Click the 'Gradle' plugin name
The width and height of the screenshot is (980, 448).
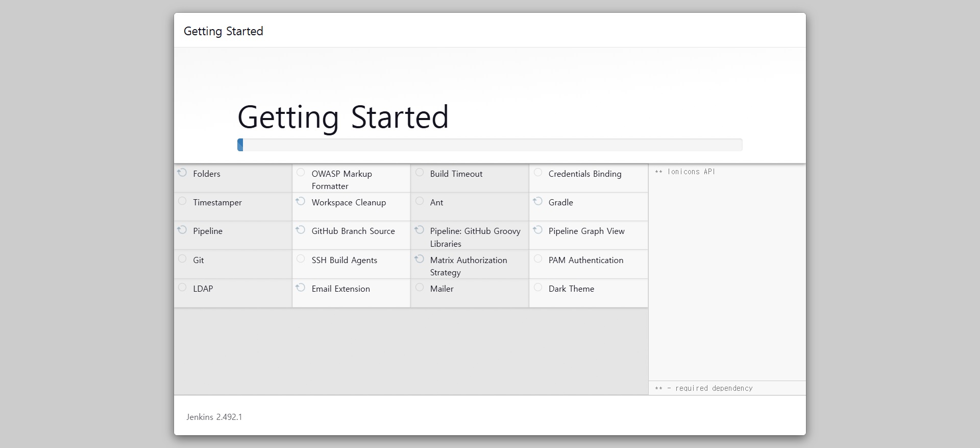pyautogui.click(x=561, y=202)
